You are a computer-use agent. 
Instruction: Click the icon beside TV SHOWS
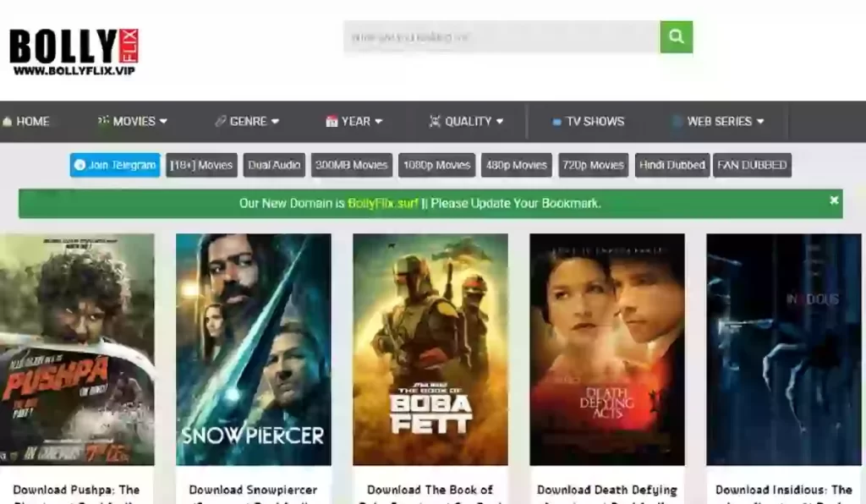(x=557, y=121)
